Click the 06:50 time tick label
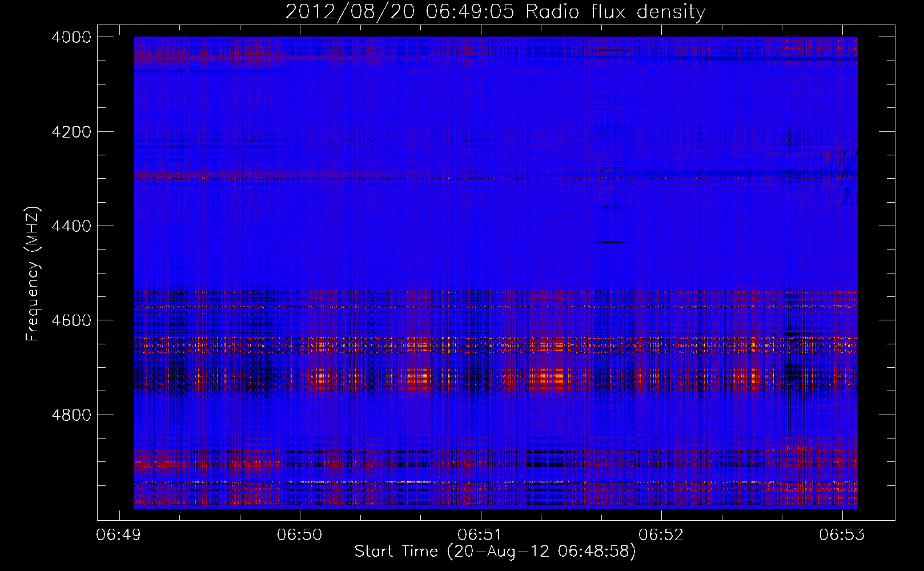924x571 pixels. tap(300, 535)
